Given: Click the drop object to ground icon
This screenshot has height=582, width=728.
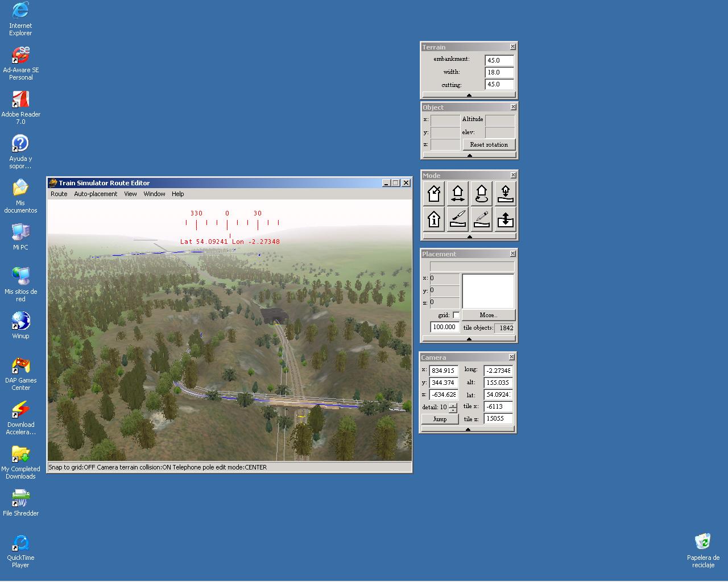Looking at the screenshot, I should pos(505,194).
